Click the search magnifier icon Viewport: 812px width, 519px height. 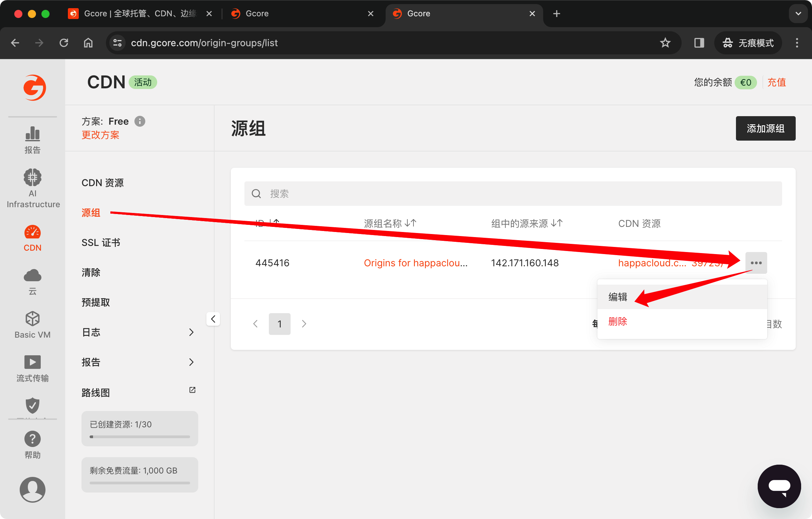pos(256,194)
